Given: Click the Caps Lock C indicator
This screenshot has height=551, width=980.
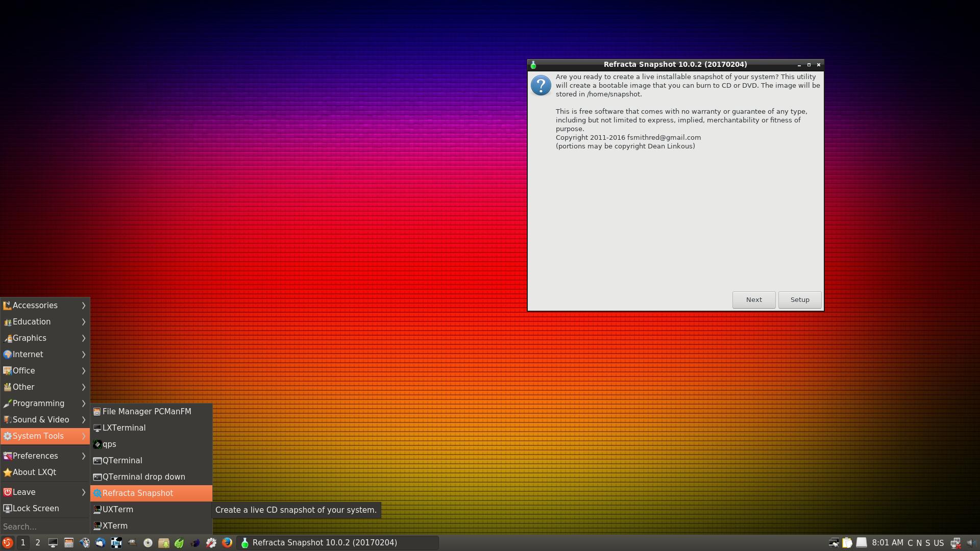Looking at the screenshot, I should pyautogui.click(x=910, y=543).
